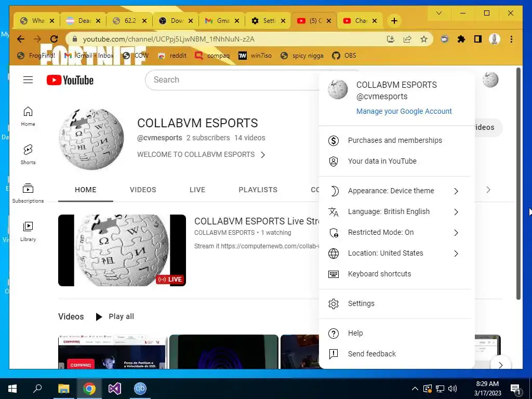Open Chrome extensions puzzle icon

[x=461, y=39]
